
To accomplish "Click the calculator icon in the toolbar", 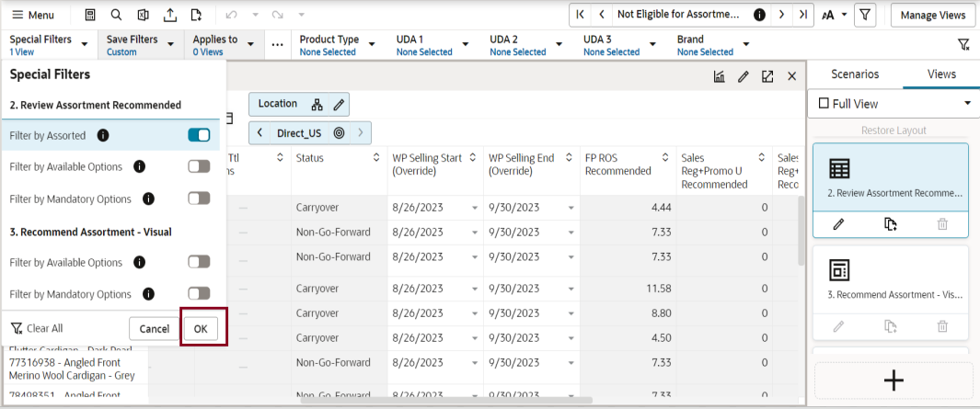I will pyautogui.click(x=90, y=15).
